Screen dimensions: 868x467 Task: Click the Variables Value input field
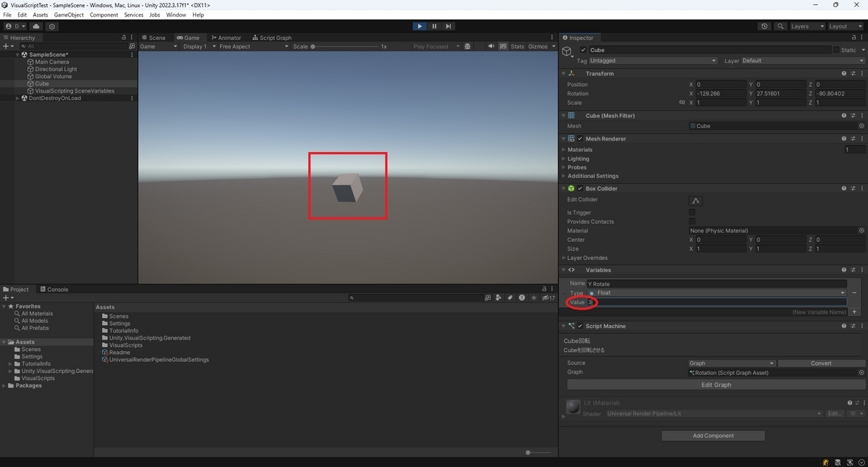pos(716,302)
